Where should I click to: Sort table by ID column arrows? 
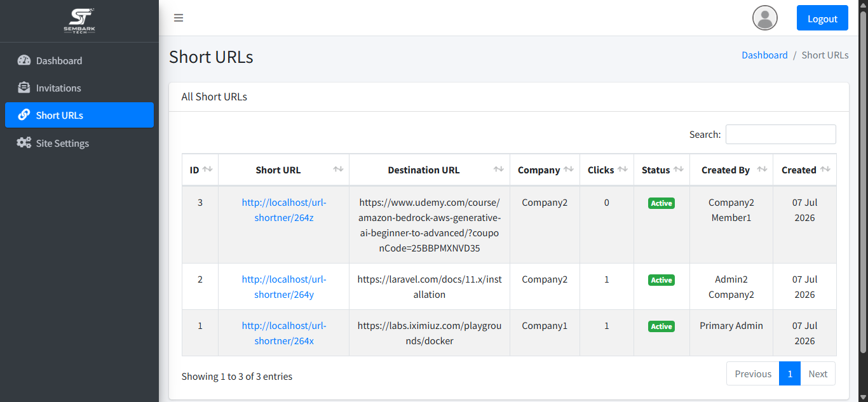(207, 170)
